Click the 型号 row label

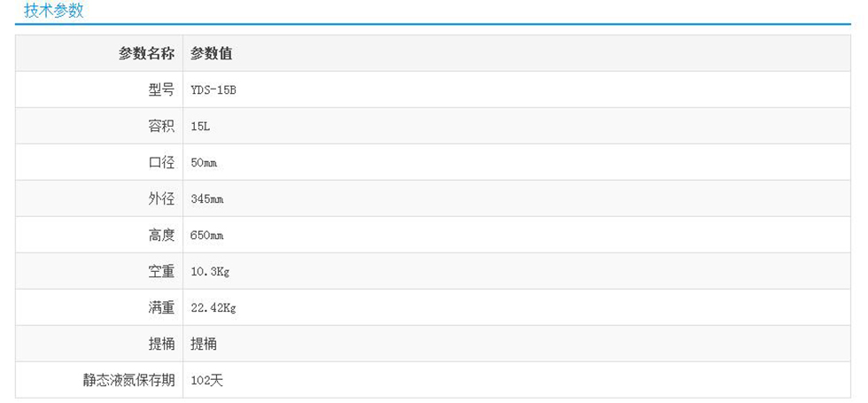click(x=161, y=89)
